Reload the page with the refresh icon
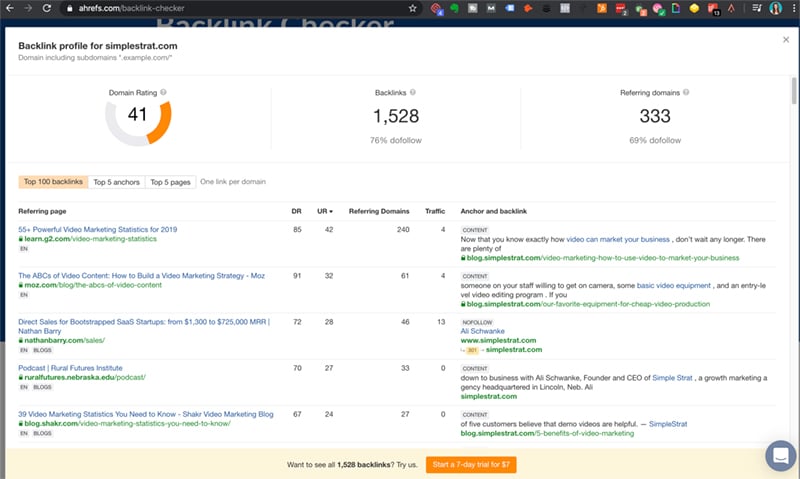This screenshot has height=479, width=800. point(46,8)
